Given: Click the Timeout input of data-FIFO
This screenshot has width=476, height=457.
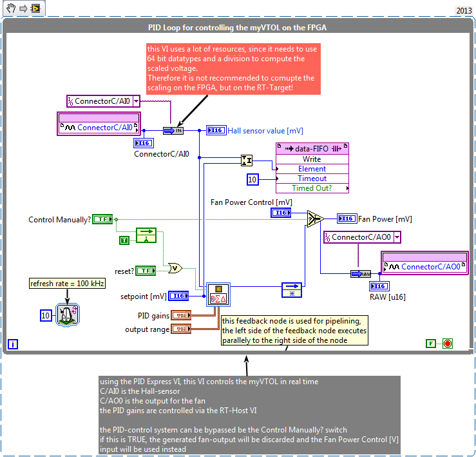Looking at the screenshot, I should (x=312, y=179).
